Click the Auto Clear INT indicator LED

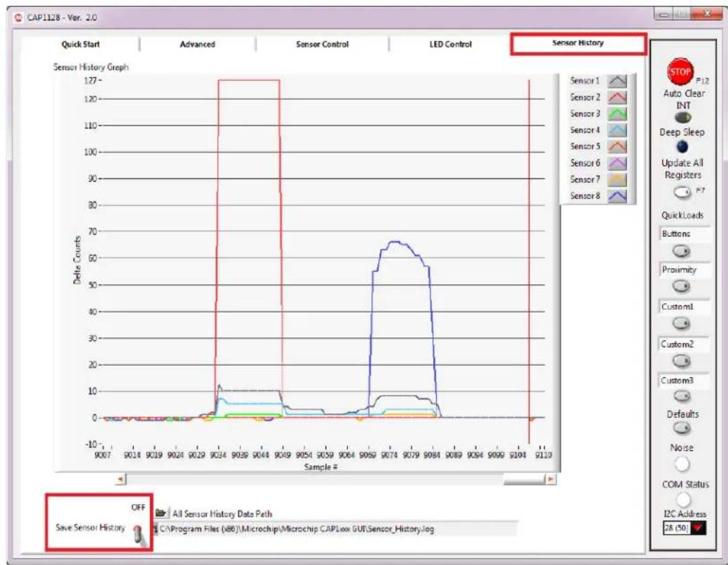pyautogui.click(x=683, y=117)
